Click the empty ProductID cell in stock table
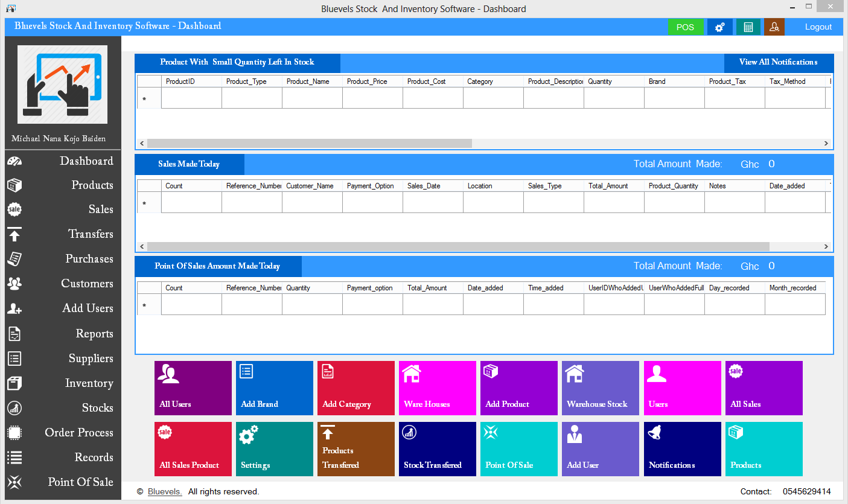The image size is (848, 504). [x=191, y=98]
